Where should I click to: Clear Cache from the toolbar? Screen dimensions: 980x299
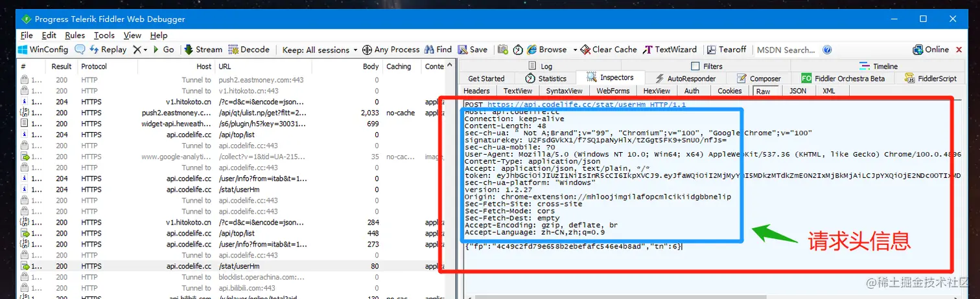point(609,50)
